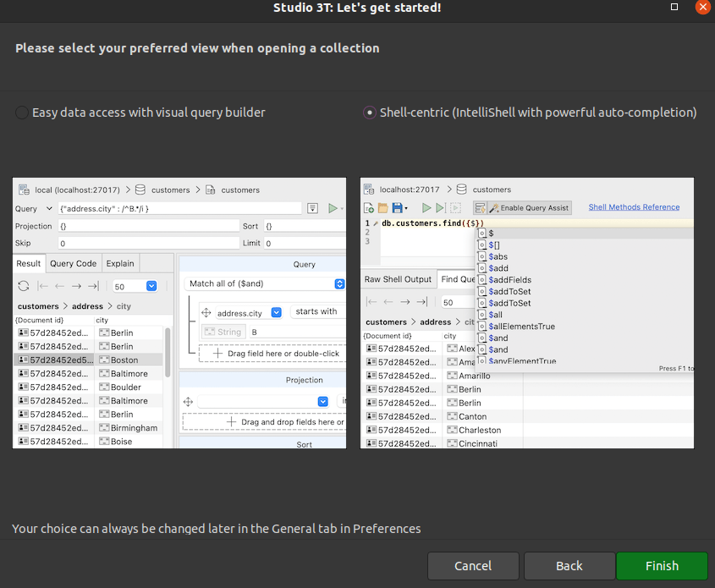The image size is (715, 588).
Task: Select the Cincinnati row in shell preview
Action: 527,443
